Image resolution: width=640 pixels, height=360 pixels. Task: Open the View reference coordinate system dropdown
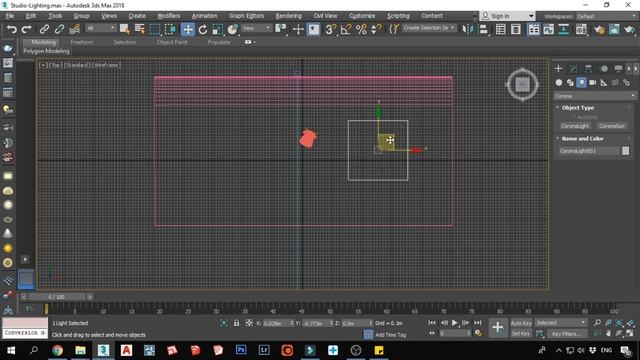(x=256, y=28)
